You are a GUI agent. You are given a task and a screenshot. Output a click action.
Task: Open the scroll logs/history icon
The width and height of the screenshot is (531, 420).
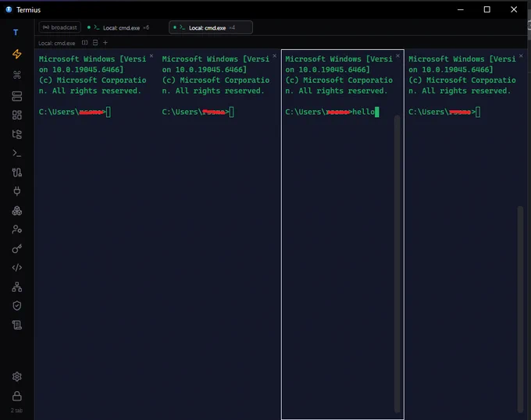tap(17, 326)
